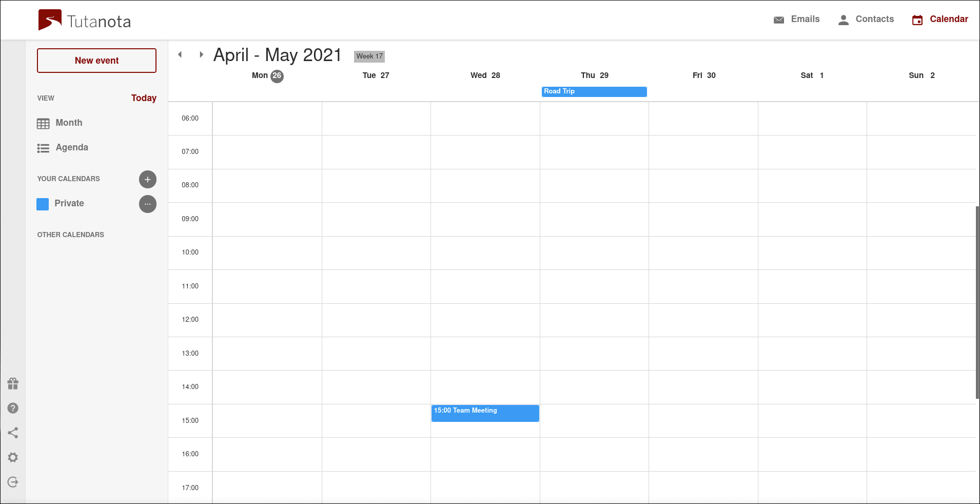Click the Week 17 label

pos(369,56)
